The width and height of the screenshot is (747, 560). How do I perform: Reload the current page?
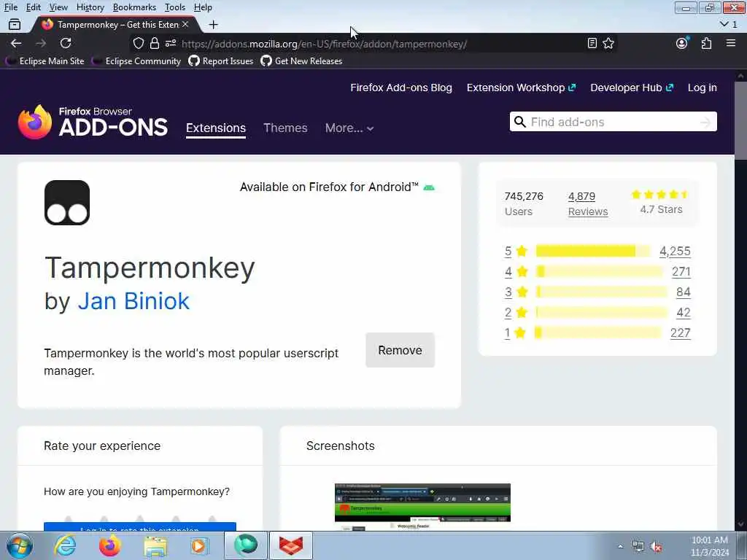[66, 43]
